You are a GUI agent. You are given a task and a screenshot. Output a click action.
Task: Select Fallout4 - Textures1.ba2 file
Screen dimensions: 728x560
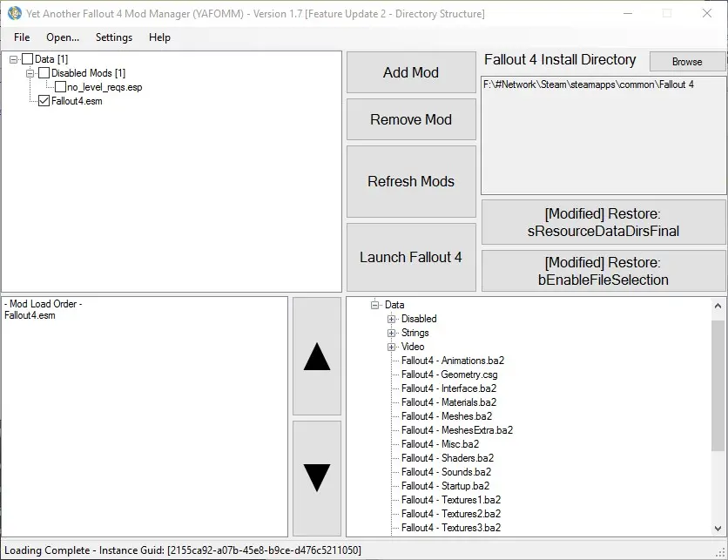[451, 500]
